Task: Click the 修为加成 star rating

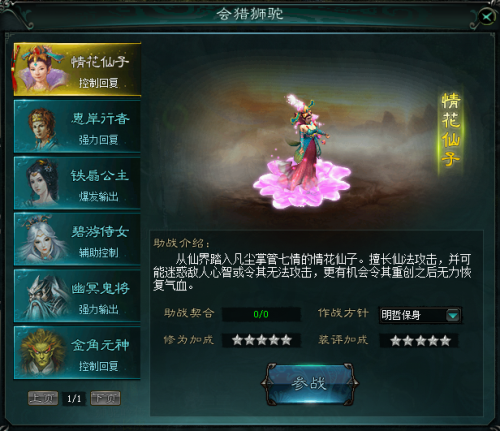Action: 262,340
